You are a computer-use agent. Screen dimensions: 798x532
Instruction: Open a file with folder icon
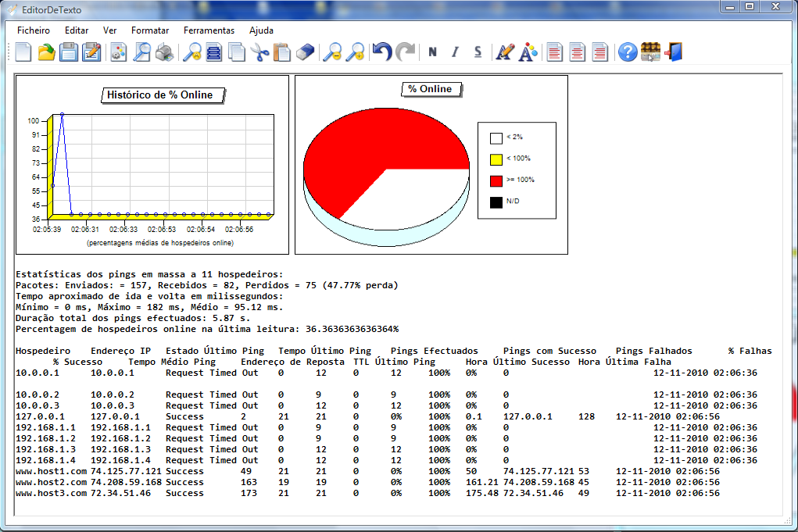46,52
